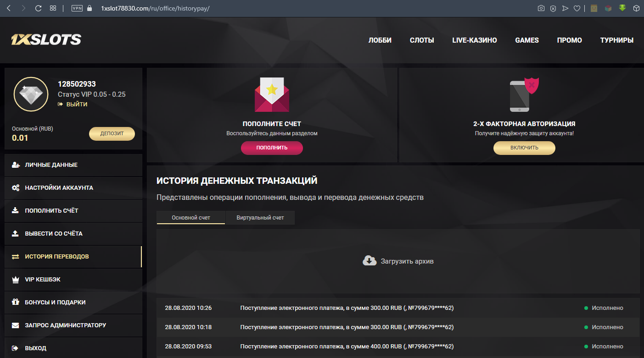Click the 0.01 main balance value
The image size is (644, 358).
(x=20, y=138)
